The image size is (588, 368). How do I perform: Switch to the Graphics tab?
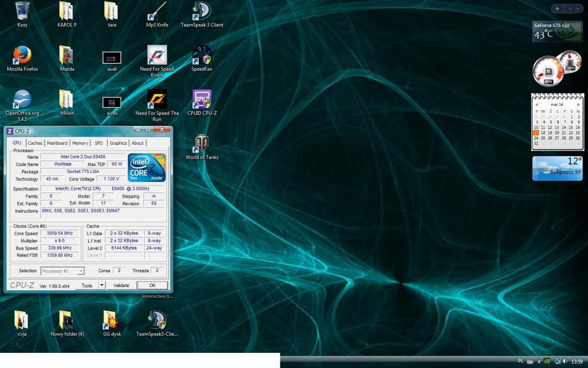click(118, 143)
